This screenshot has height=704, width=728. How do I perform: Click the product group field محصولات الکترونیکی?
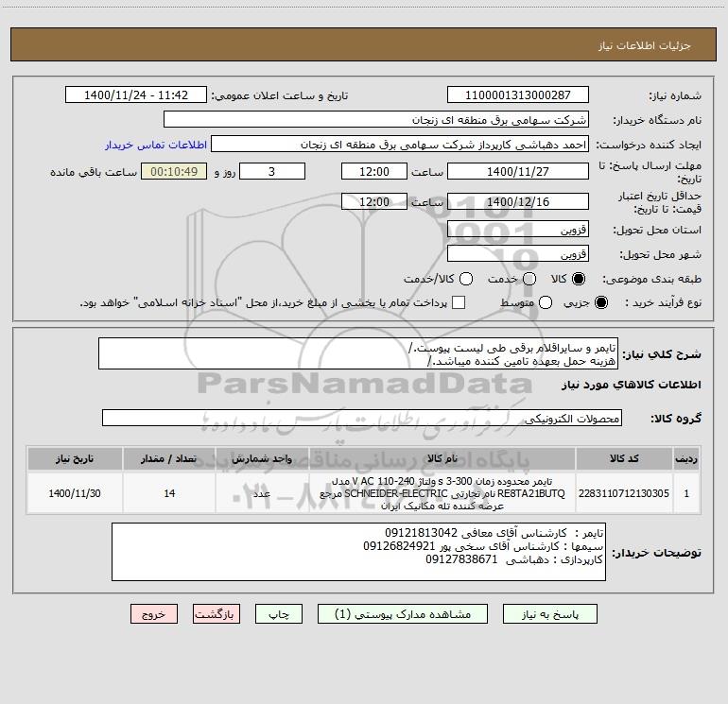[362, 418]
